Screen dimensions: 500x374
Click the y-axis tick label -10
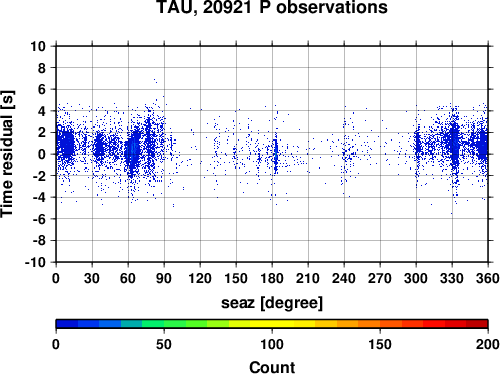[x=35, y=262]
